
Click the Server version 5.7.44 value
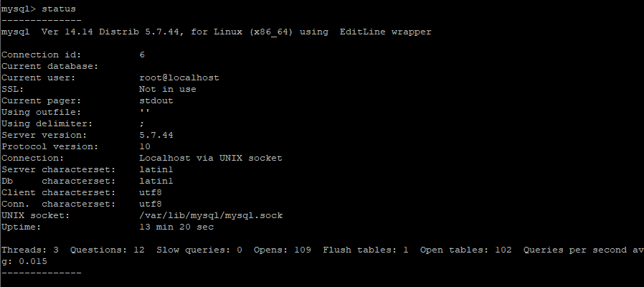(x=156, y=135)
